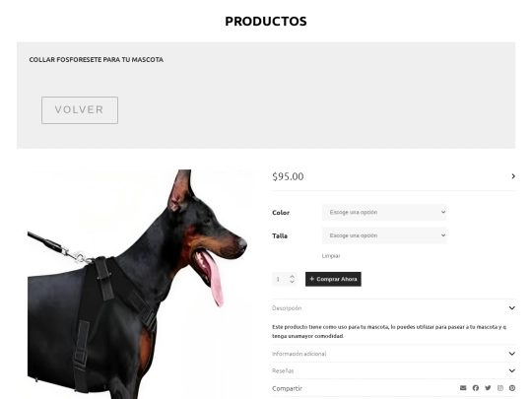Share product on Facebook
Image resolution: width=532 pixels, height=399 pixels.
[x=476, y=388]
